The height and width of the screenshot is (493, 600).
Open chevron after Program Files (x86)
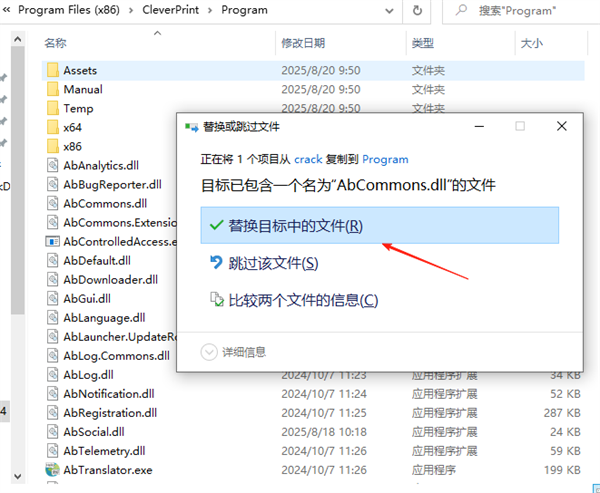pos(131,10)
